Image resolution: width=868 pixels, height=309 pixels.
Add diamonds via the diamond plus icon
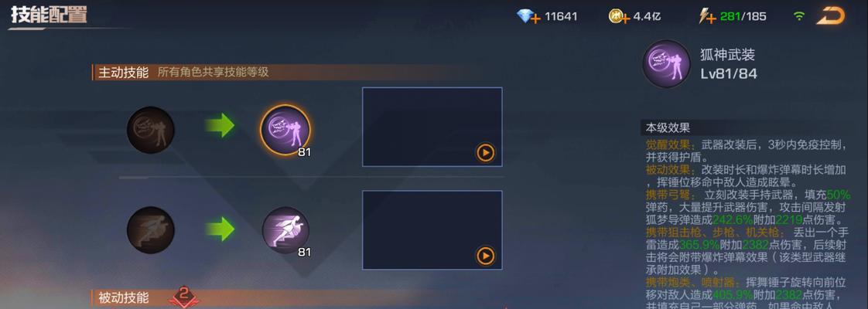coord(528,16)
